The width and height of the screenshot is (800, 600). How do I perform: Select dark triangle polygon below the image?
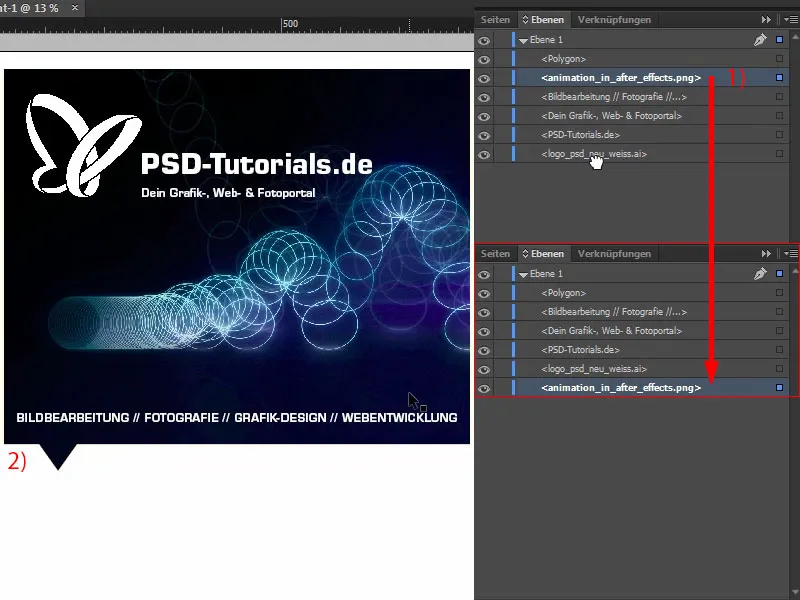(x=58, y=457)
